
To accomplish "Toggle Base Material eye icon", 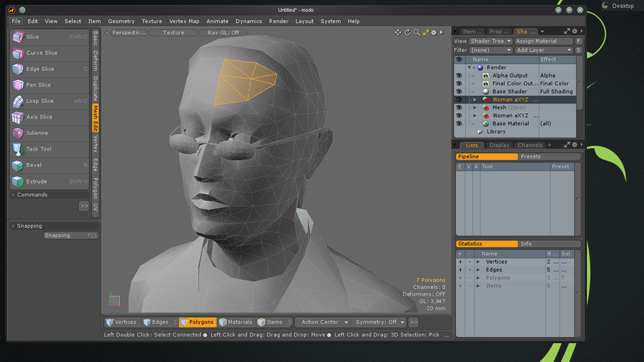I will tap(458, 124).
